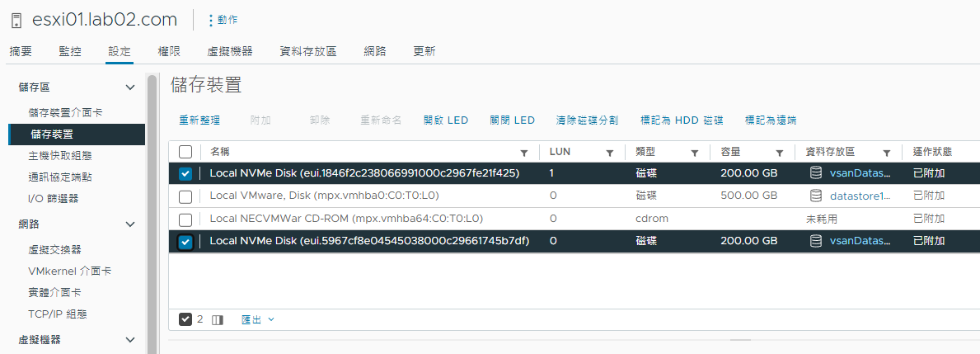Select Local NVMe Disk (eui.5967cf8e04545038000c29661745b7df) name

click(x=369, y=241)
